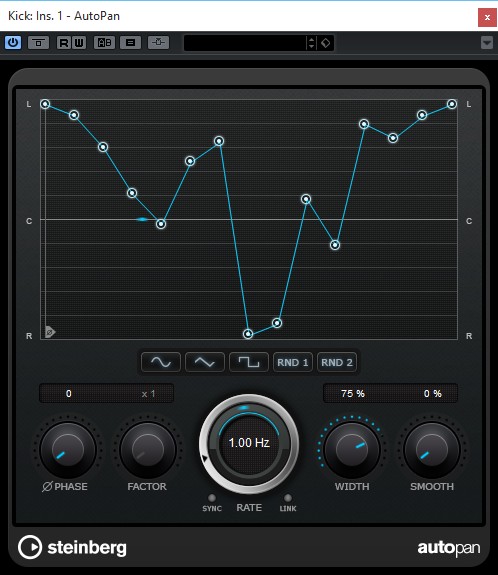
Task: Click the bypass effect button
Action: [38, 43]
